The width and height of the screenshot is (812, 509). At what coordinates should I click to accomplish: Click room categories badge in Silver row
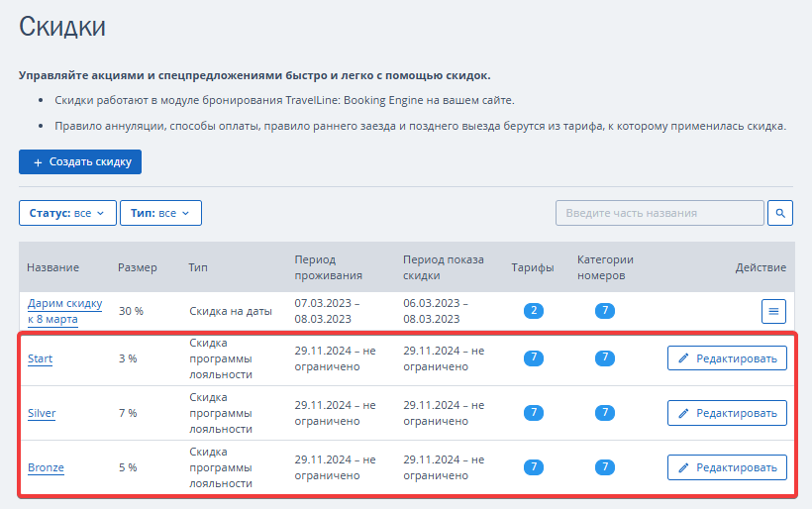605,413
